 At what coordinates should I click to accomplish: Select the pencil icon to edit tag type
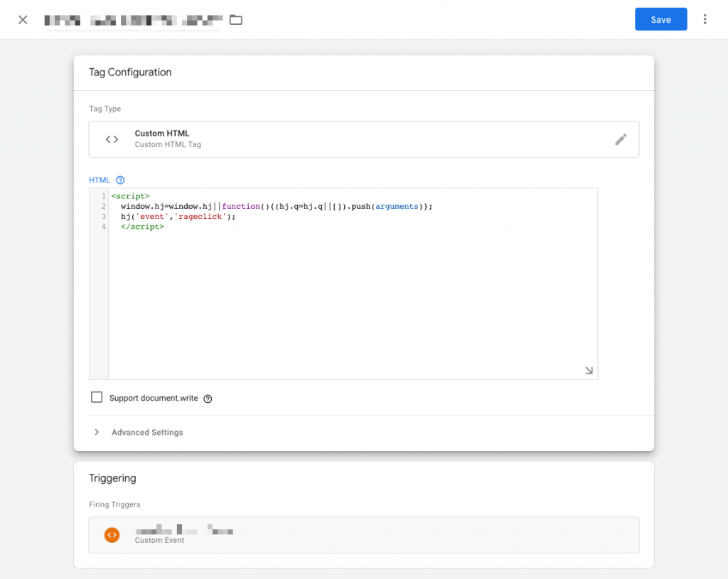(621, 139)
